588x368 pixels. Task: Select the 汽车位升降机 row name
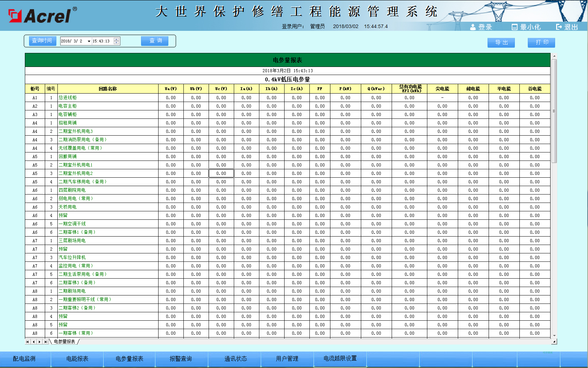click(72, 258)
